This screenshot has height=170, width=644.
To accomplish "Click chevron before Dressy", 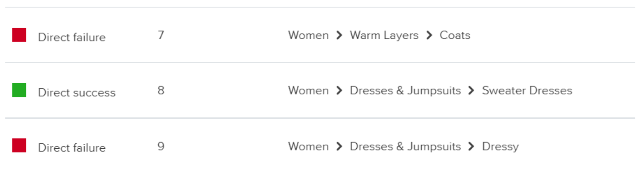I will (x=471, y=146).
